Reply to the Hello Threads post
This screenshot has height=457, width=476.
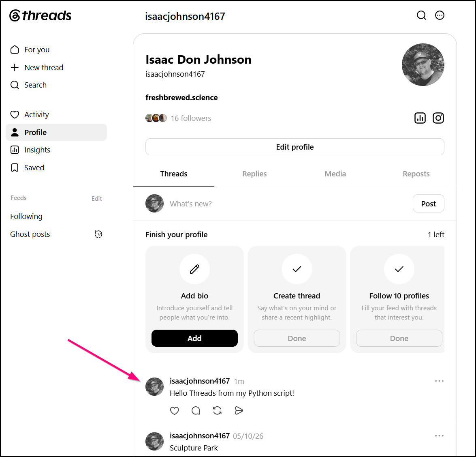pyautogui.click(x=196, y=411)
